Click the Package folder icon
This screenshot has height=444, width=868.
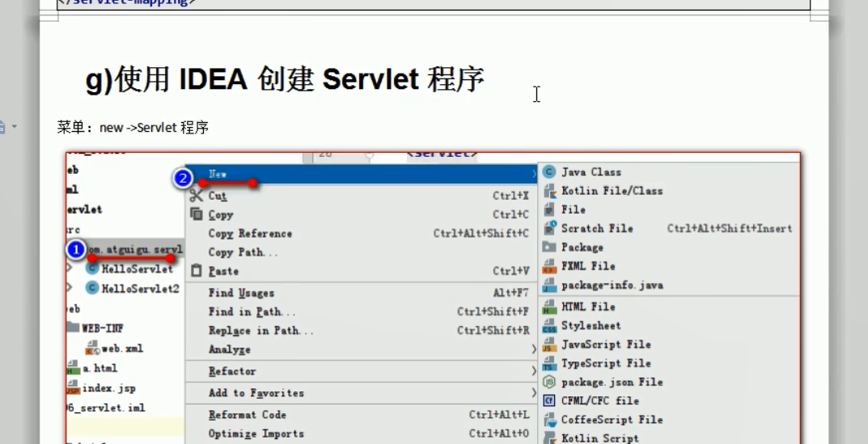[549, 247]
